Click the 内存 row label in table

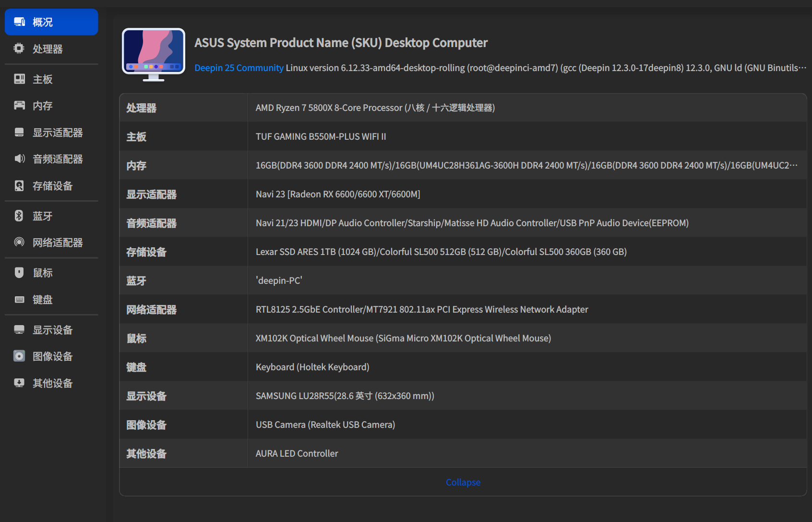136,166
